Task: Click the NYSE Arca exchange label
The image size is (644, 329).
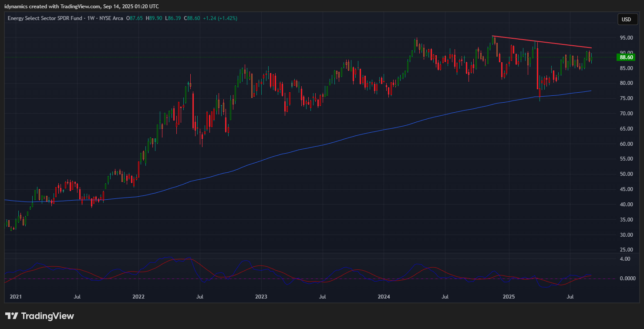Action: click(x=110, y=18)
